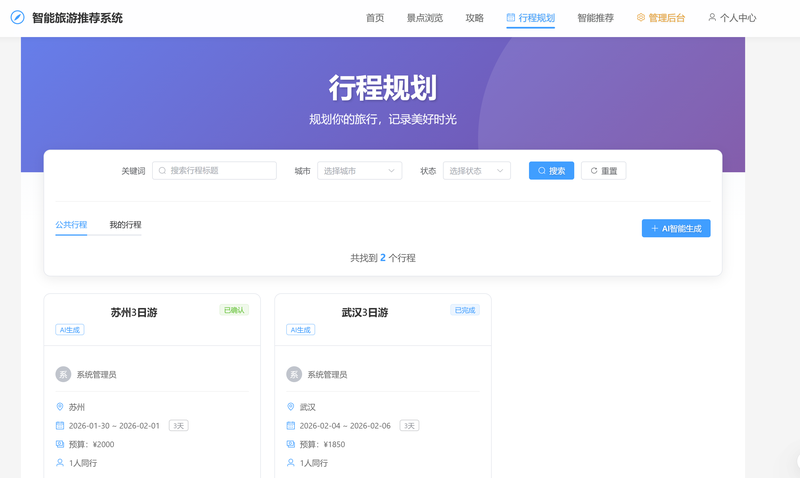
Task: Click the 智能旅游推荐系统 site title
Action: point(78,18)
